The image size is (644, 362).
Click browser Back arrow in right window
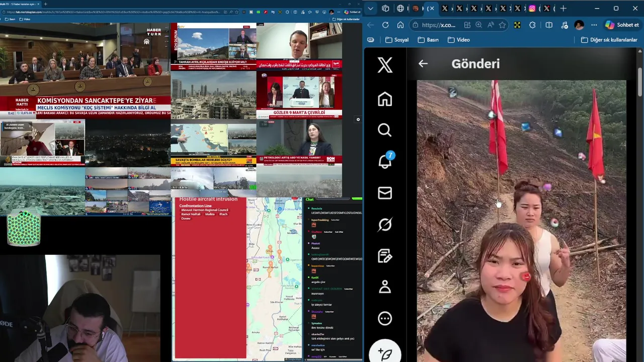[371, 25]
